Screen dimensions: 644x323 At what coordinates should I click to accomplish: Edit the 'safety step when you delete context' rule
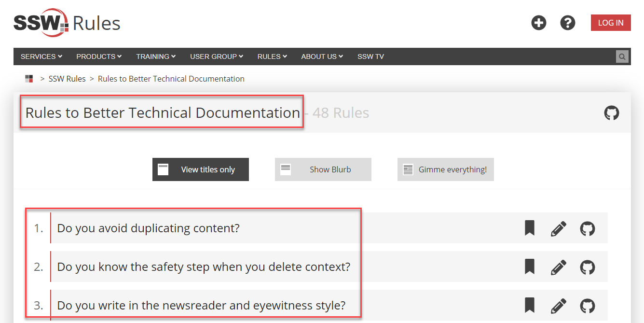(x=558, y=267)
